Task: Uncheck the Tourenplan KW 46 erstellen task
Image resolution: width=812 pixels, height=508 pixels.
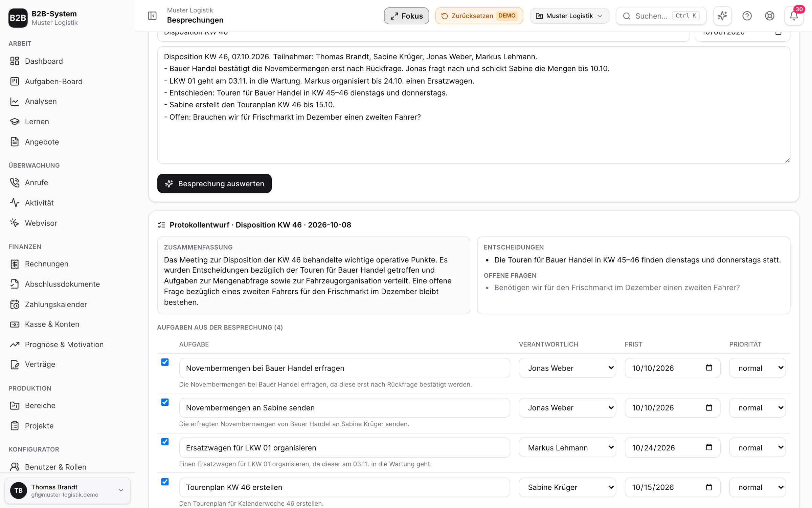Action: click(x=165, y=482)
